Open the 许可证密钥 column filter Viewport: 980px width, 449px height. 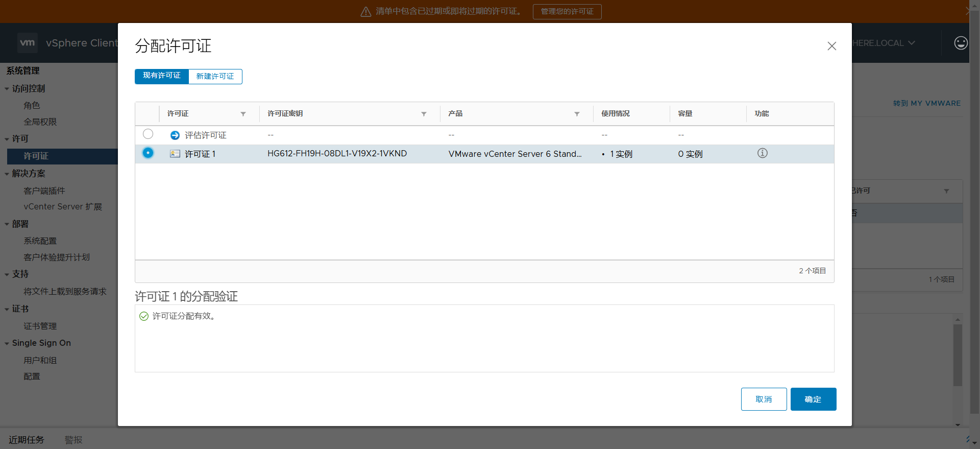point(424,114)
